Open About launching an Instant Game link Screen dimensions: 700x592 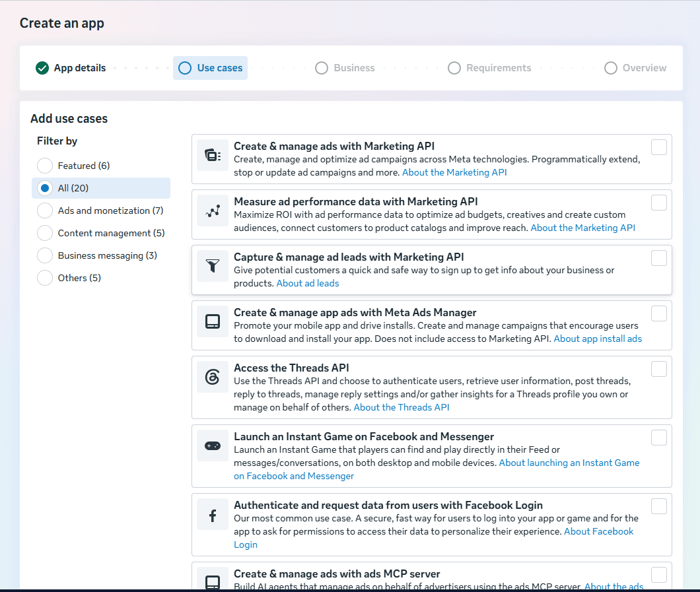pos(569,463)
